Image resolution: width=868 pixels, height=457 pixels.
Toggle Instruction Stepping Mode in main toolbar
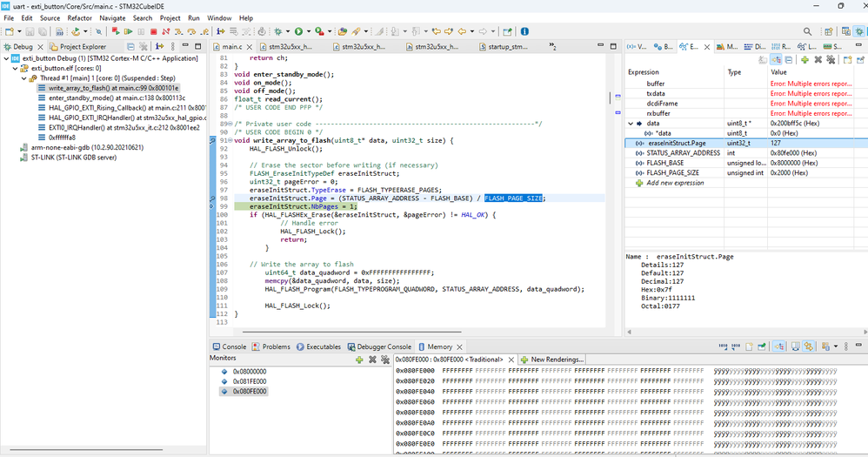coord(220,31)
